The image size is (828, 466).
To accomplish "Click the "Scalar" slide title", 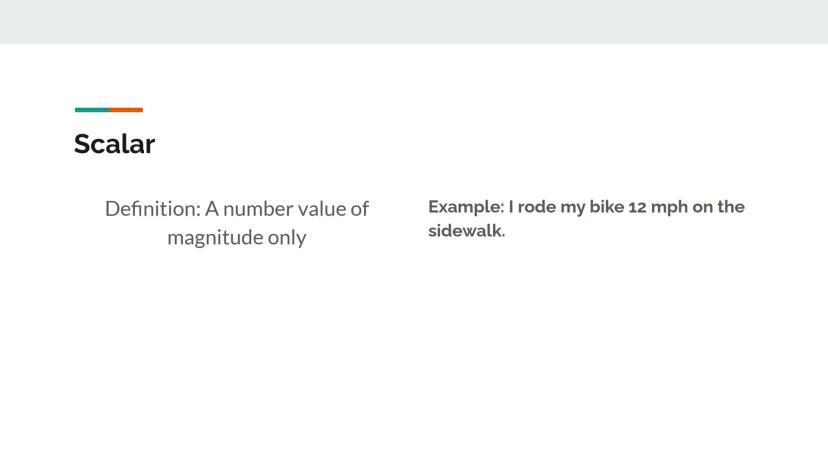I will tap(114, 144).
